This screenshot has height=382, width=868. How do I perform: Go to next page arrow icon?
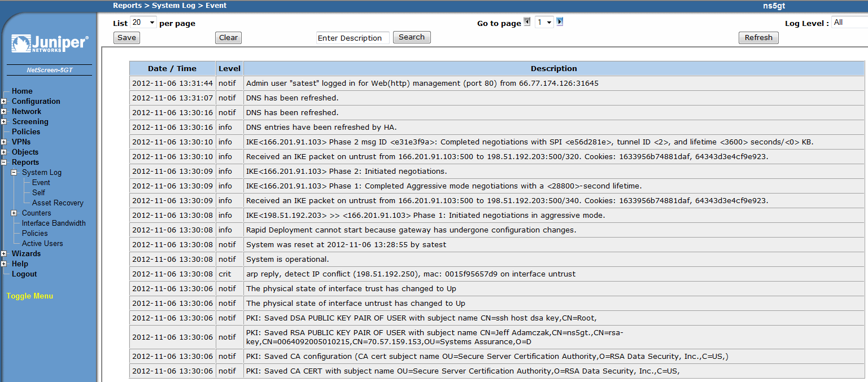click(x=560, y=22)
